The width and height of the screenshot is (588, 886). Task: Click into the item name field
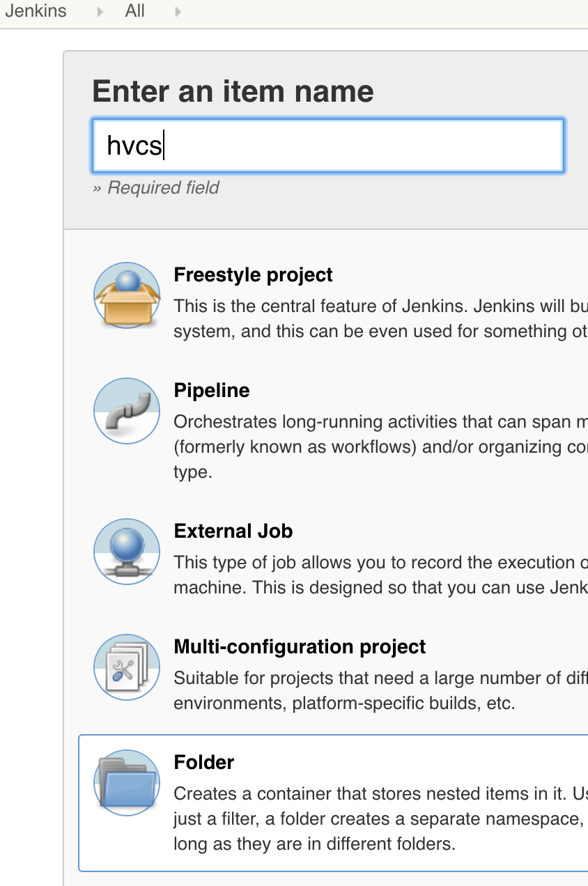[x=327, y=146]
